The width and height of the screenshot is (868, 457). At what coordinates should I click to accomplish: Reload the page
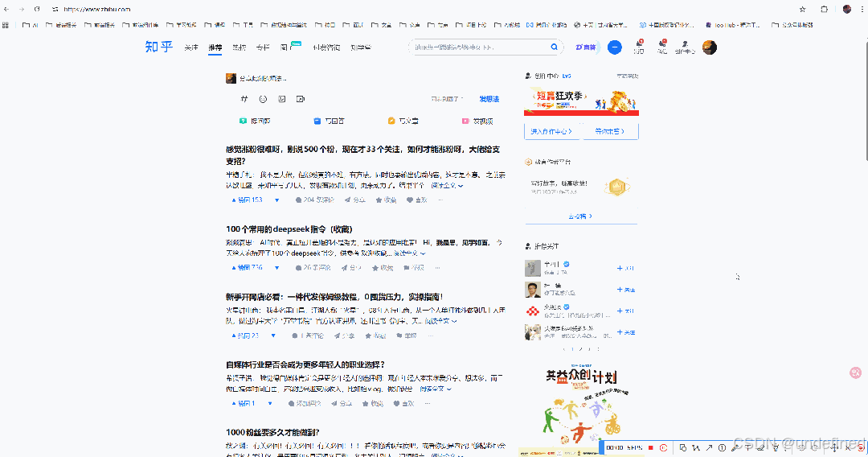pos(37,10)
